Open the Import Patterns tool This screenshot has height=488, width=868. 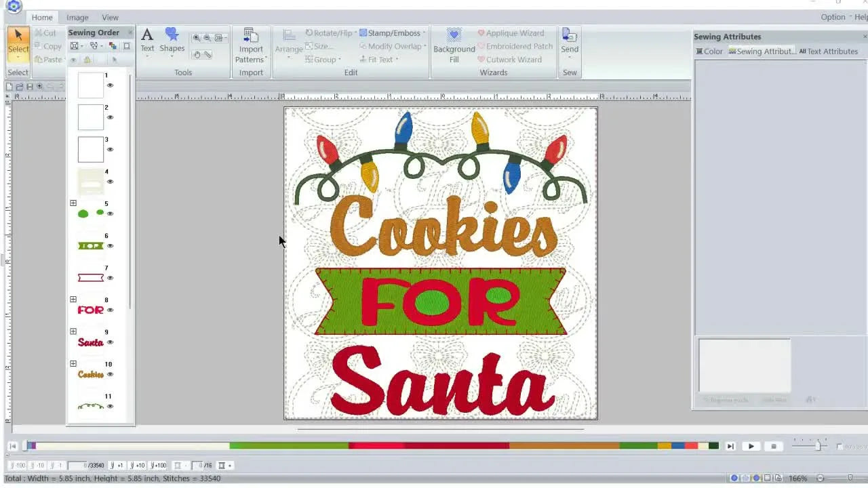tap(251, 46)
